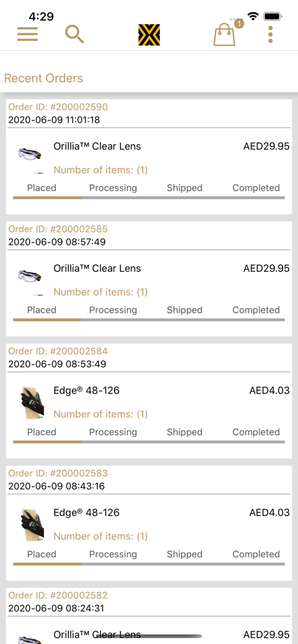This screenshot has height=644, width=298.
Task: Tap Completed status in order #200002583
Action: coord(256,554)
